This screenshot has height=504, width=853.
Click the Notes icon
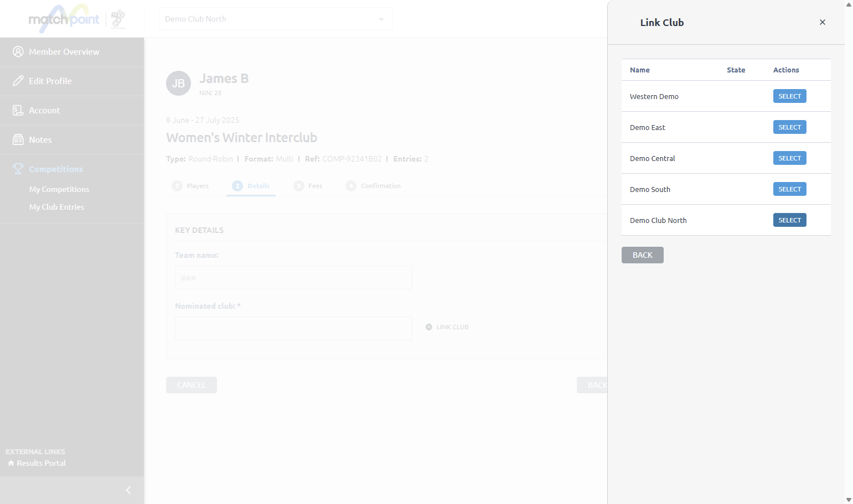(18, 139)
